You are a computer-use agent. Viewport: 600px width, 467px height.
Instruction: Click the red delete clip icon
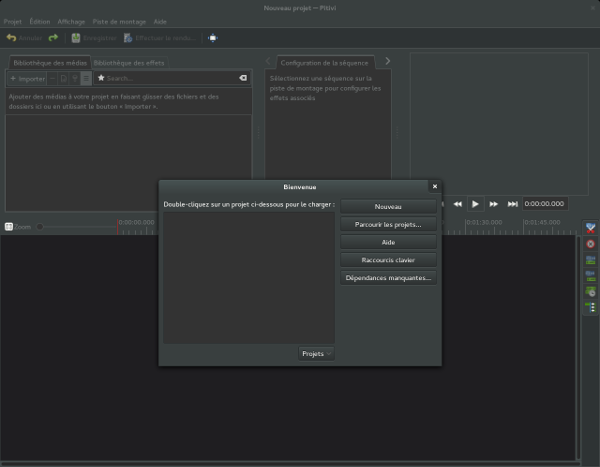pyautogui.click(x=590, y=244)
